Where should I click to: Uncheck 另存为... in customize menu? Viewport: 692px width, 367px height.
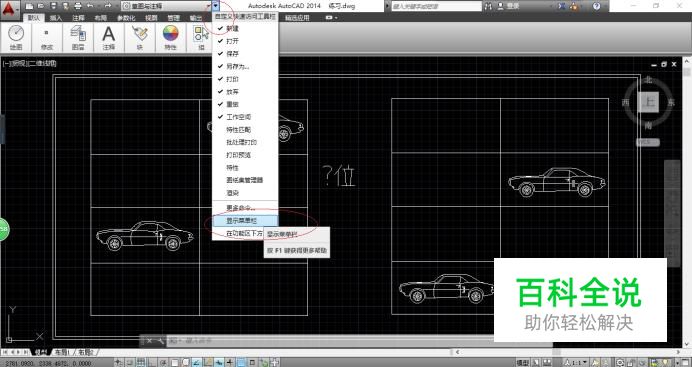coord(245,67)
